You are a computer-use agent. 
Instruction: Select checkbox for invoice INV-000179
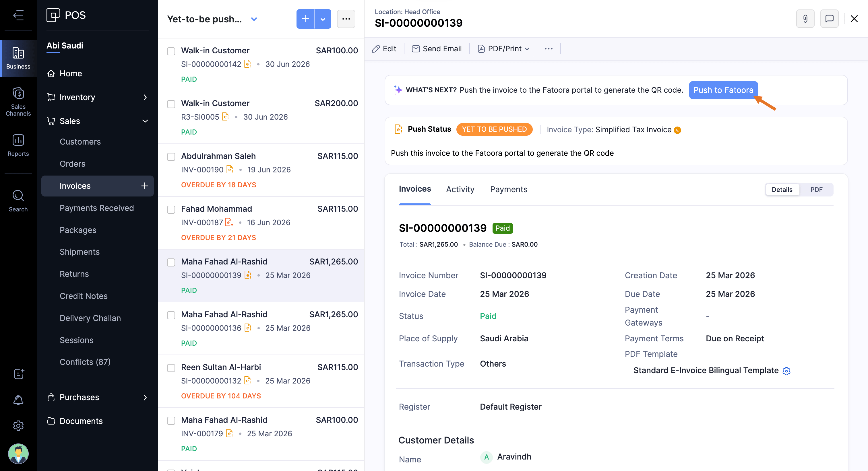tap(171, 421)
